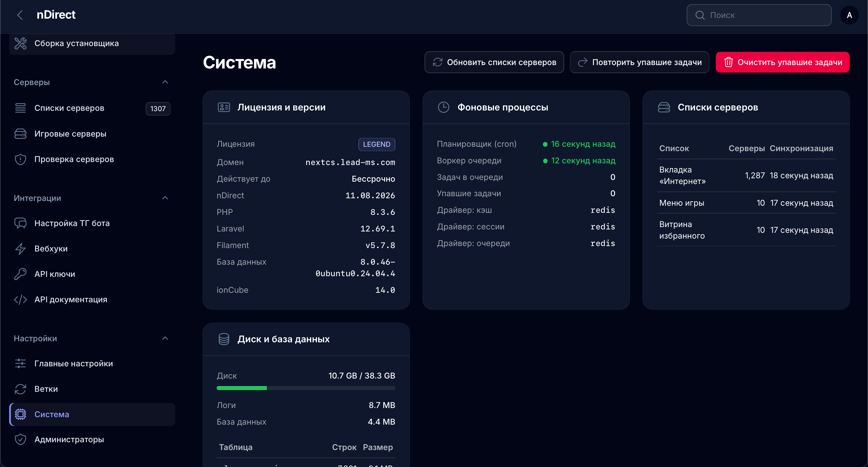Viewport: 868px width, 467px height.
Task: Click the Синхронизация column header
Action: [801, 148]
